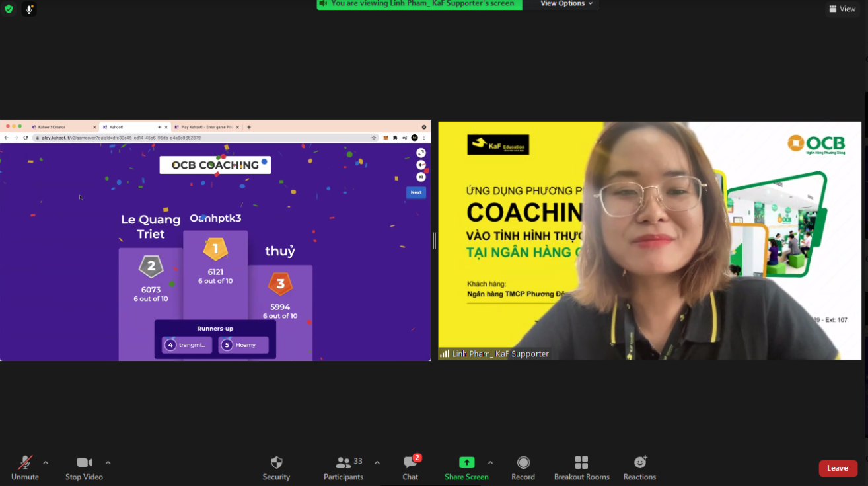Toggle the audio speaker icon on Kahoot! tab
The height and width of the screenshot is (486, 868).
click(159, 127)
